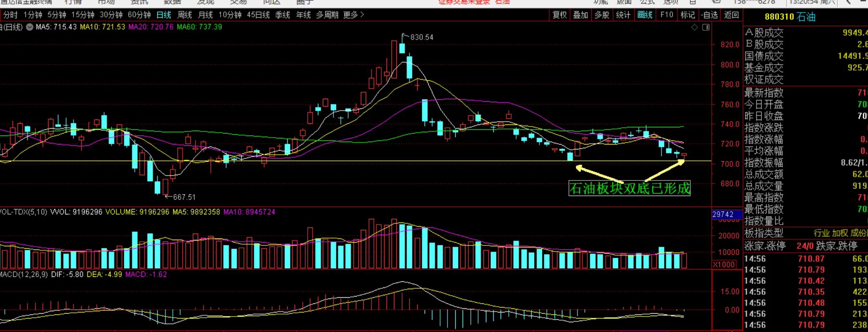
Task: Click the 880310 石油 index title
Action: coord(790,17)
